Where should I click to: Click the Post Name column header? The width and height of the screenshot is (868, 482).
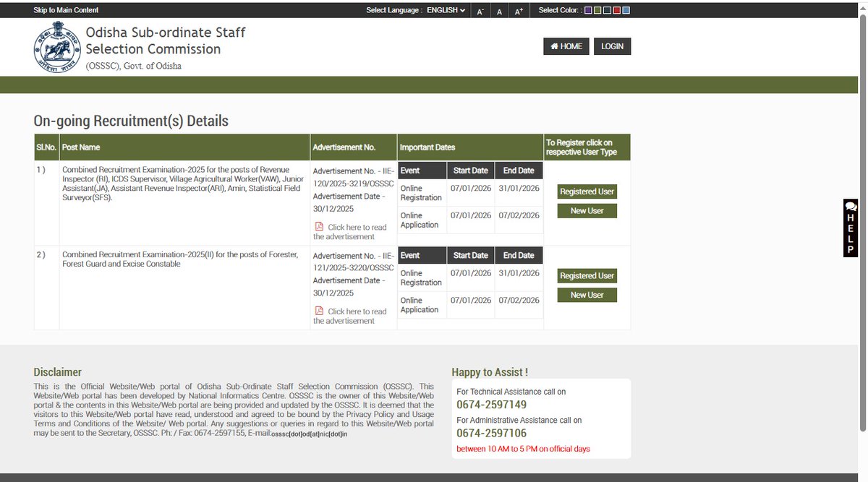[x=184, y=147]
